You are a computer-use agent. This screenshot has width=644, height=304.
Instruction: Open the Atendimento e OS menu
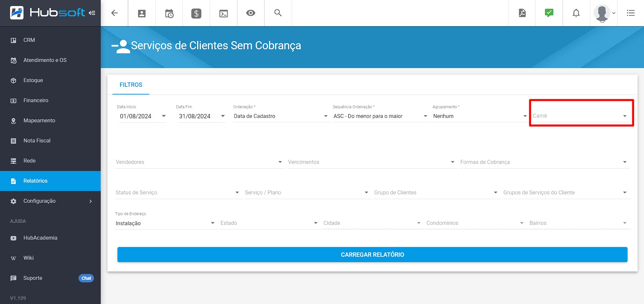tap(50, 60)
